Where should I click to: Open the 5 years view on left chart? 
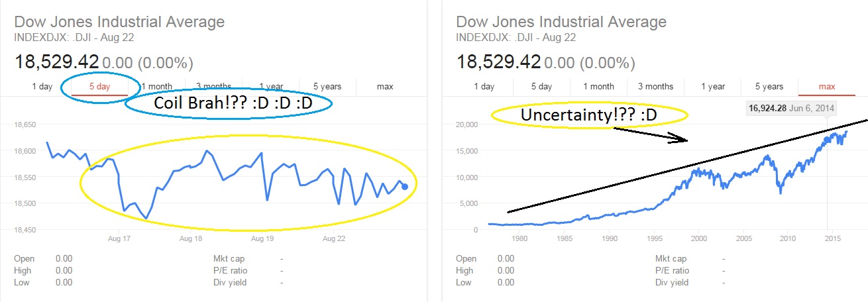click(327, 87)
